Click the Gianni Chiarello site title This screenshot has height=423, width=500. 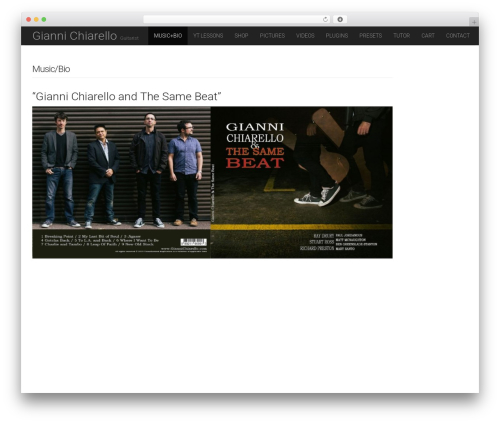74,36
